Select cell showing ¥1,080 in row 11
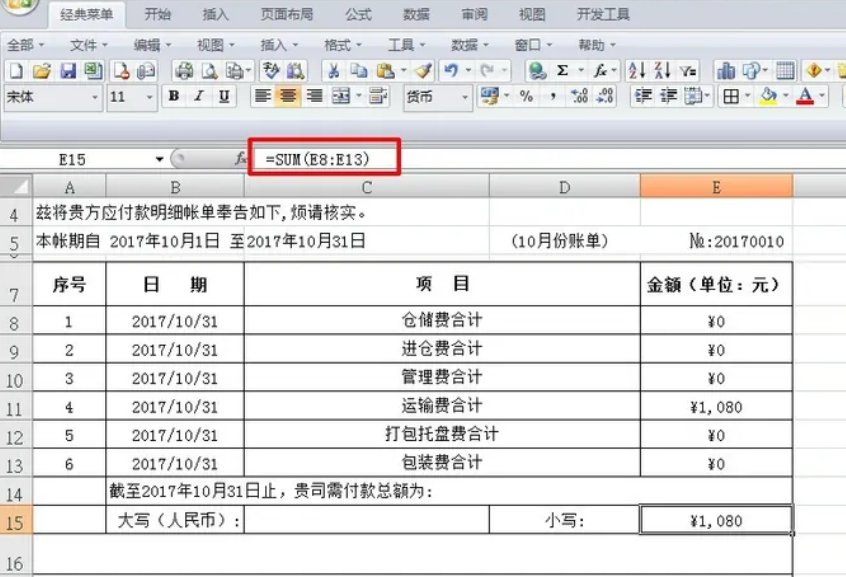 717,406
